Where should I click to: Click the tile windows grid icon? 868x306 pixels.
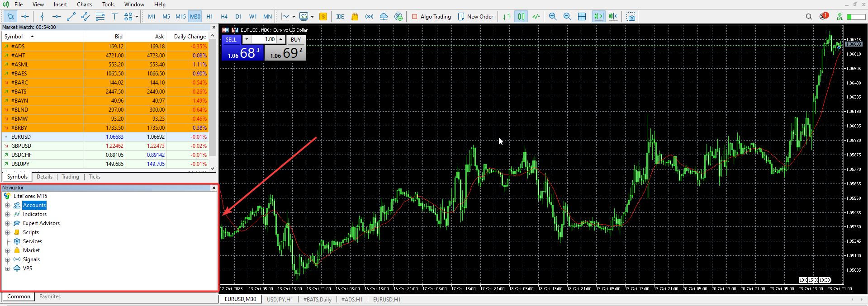tap(582, 17)
